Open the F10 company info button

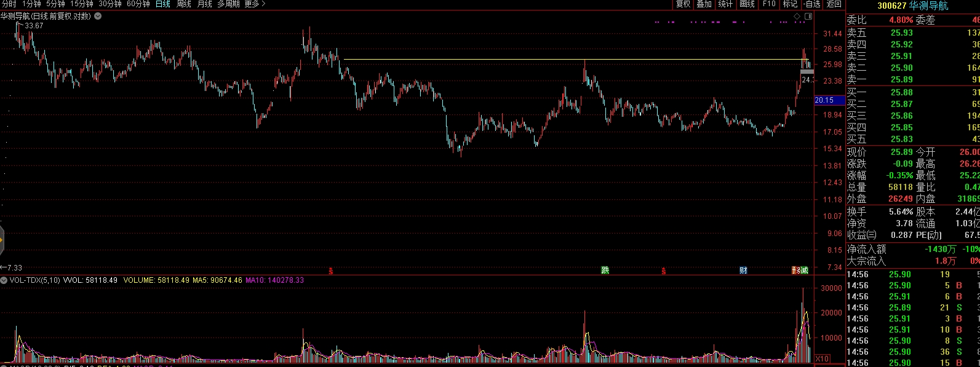click(769, 4)
